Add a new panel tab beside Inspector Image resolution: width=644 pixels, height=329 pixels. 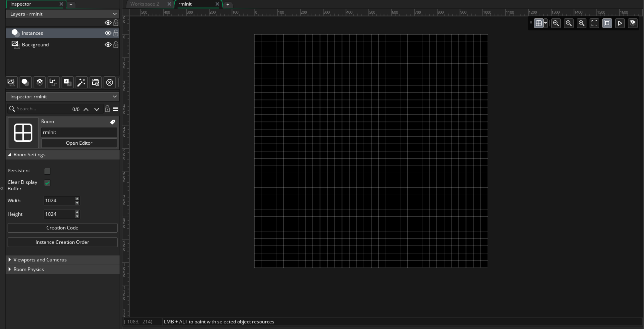71,4
